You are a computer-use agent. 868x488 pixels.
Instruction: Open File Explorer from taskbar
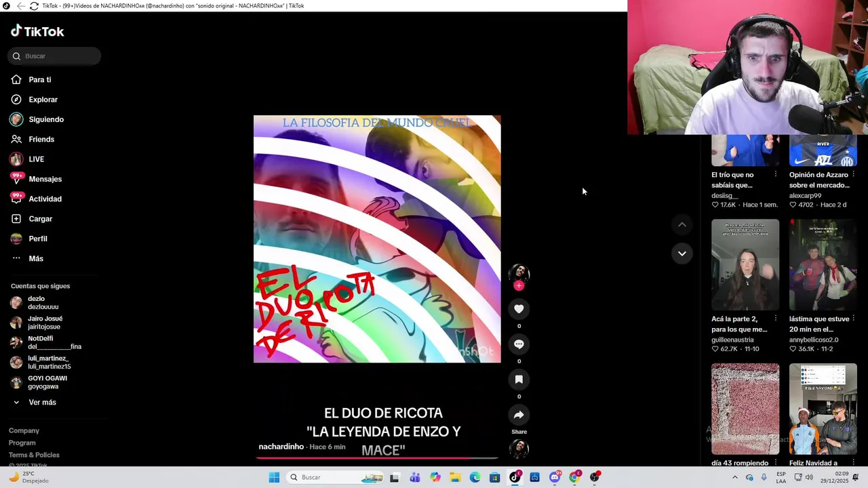tap(455, 477)
